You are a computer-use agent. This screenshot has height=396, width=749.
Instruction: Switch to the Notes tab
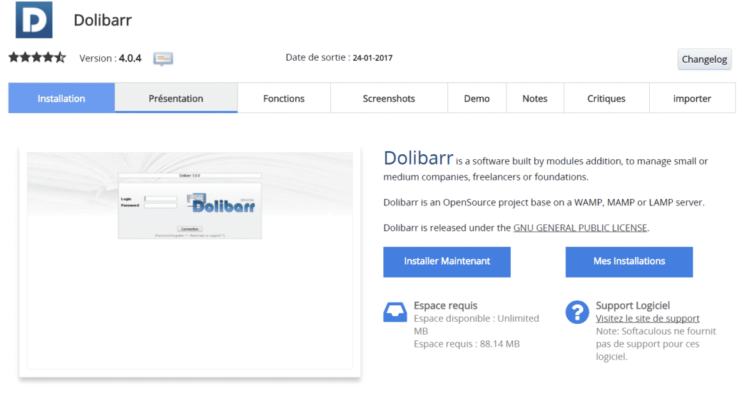535,98
